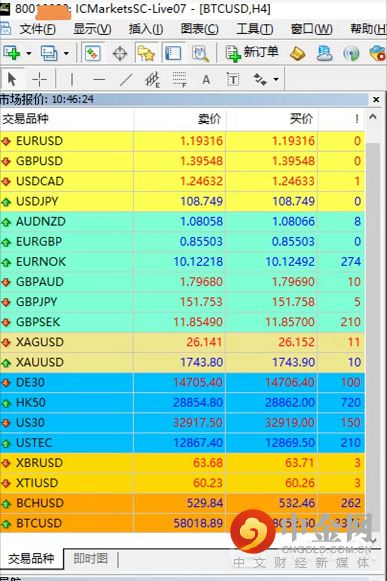Open the Profiles dropdown arrow

click(x=66, y=54)
